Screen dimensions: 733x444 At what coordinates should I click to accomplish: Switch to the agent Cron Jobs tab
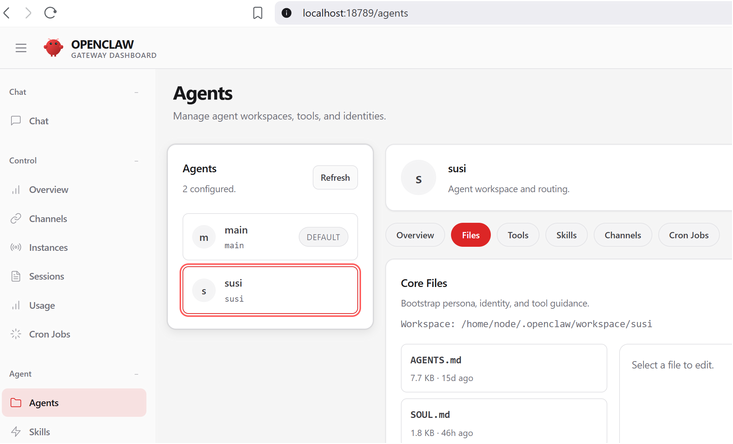coord(689,235)
